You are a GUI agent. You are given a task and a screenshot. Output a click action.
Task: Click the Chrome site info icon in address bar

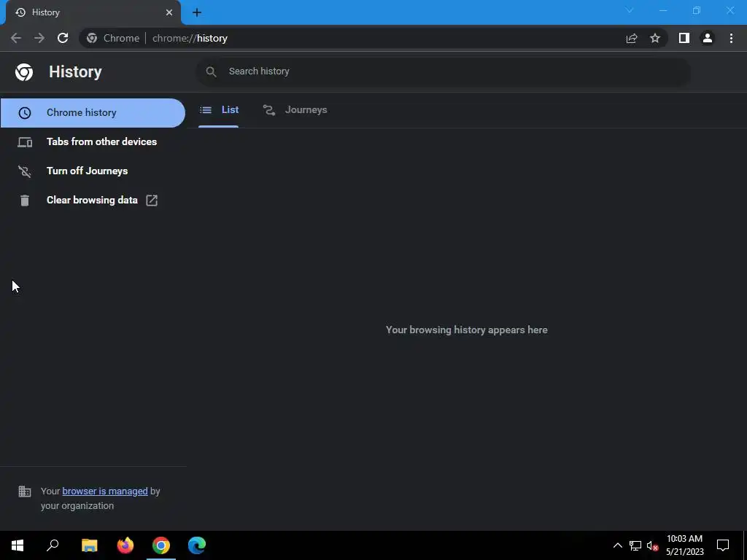(x=92, y=38)
